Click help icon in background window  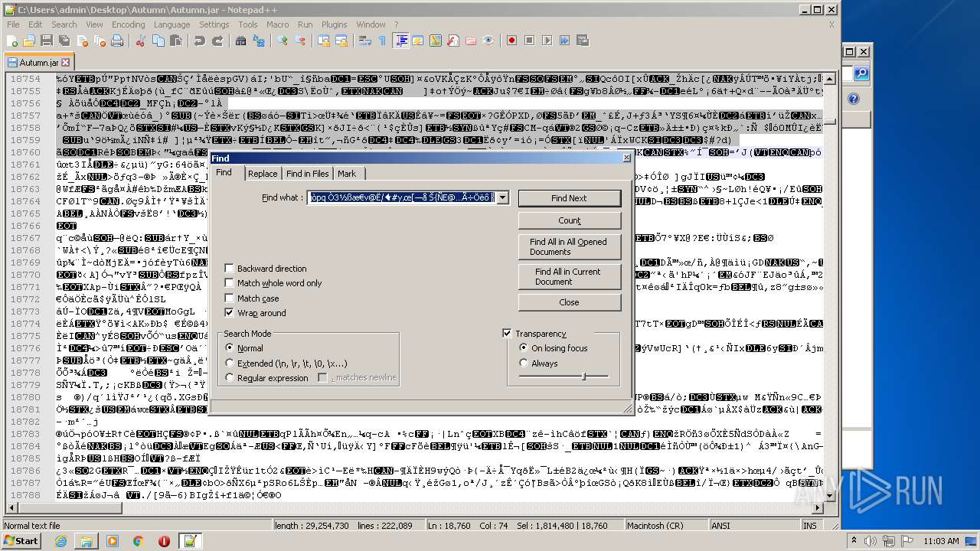point(854,99)
